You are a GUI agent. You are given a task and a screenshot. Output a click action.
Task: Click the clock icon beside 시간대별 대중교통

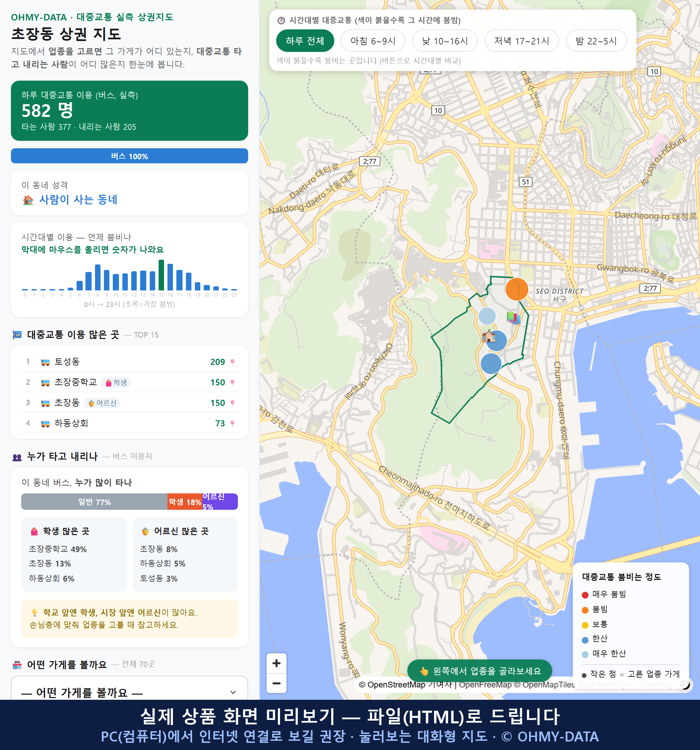tap(281, 21)
